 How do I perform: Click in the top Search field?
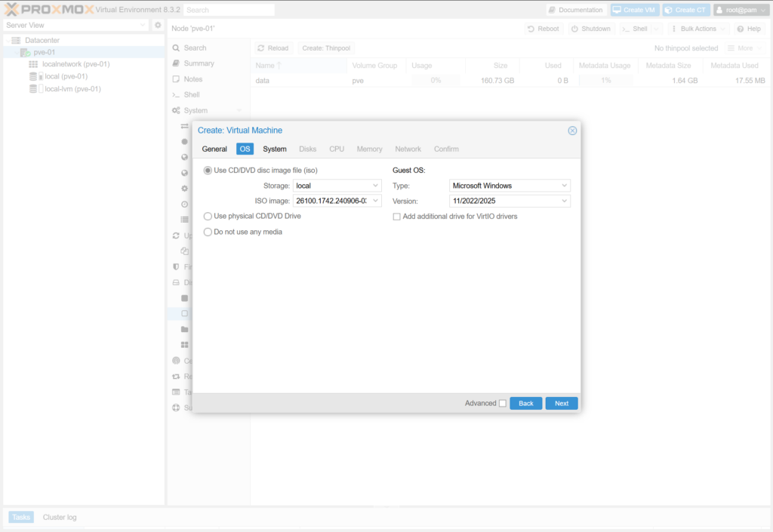229,11
